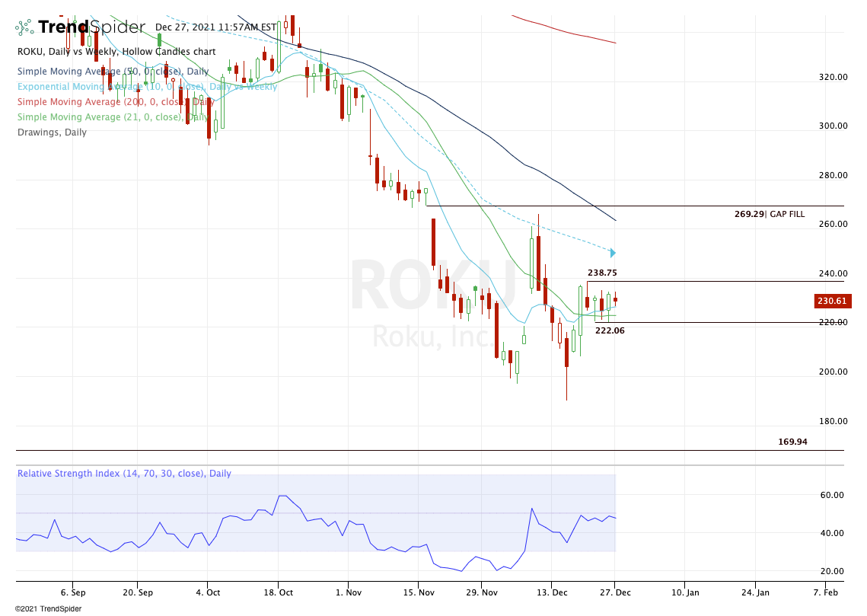This screenshot has width=867, height=616.
Task: Click the 18. Oct date axis label
Action: pyautogui.click(x=278, y=592)
